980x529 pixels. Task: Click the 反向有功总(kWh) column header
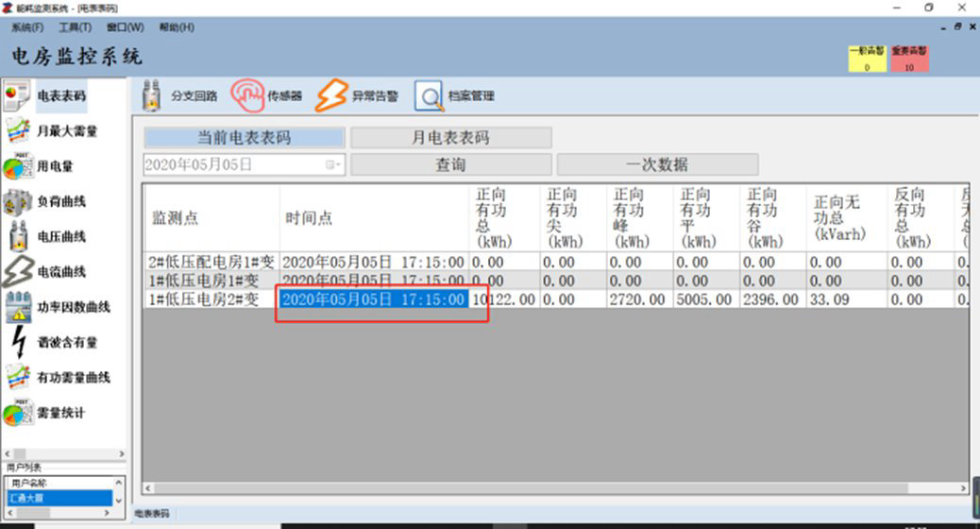point(921,218)
